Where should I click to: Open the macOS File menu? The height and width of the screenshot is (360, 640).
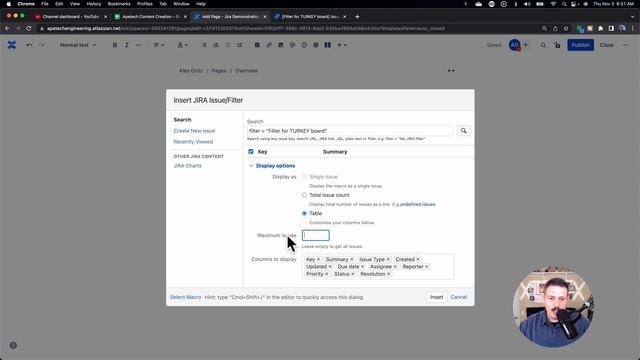click(x=45, y=4)
